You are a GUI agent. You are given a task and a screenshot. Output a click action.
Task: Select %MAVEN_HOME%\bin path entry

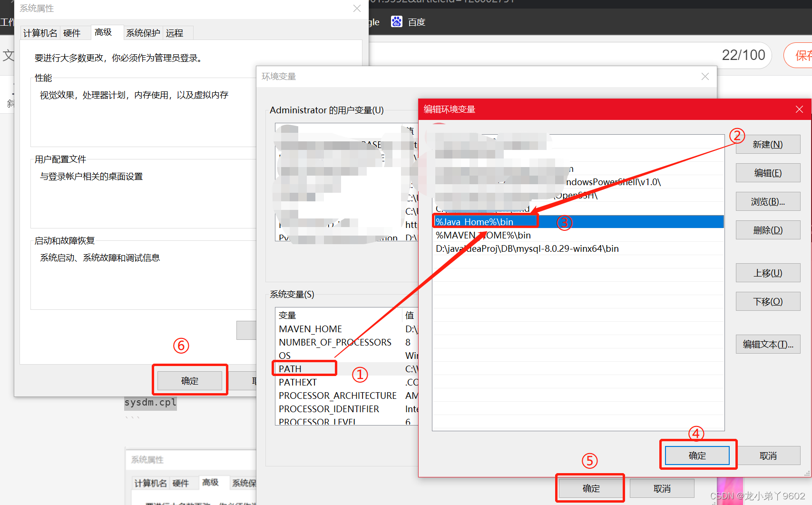coord(578,235)
